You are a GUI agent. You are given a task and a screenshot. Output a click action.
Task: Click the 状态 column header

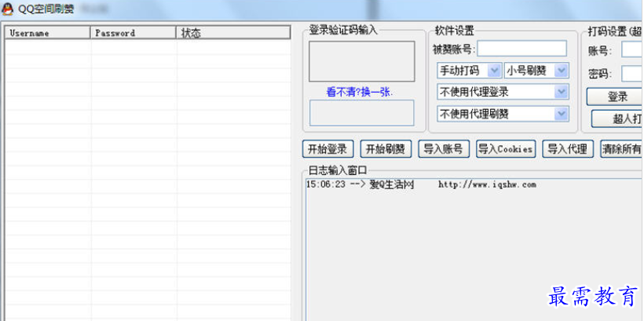(233, 33)
